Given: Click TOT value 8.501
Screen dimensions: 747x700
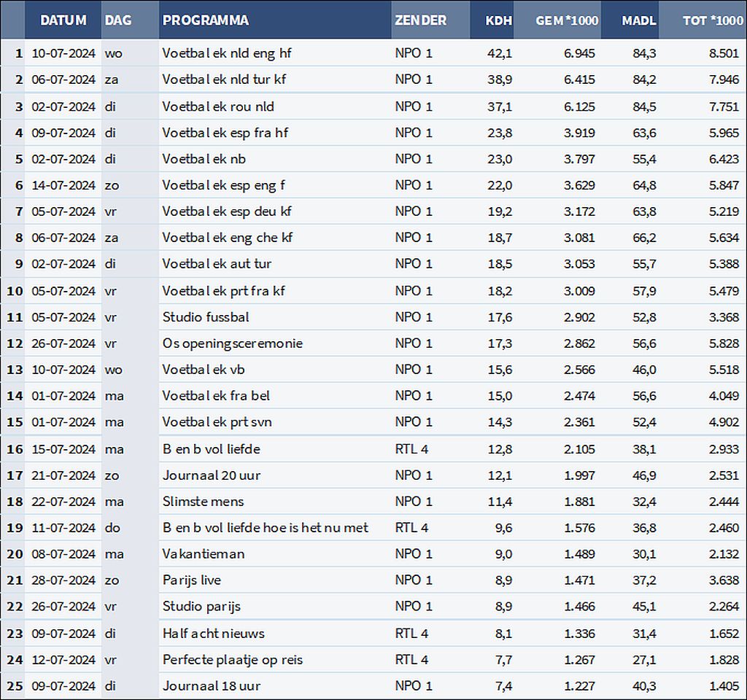Looking at the screenshot, I should point(724,53).
